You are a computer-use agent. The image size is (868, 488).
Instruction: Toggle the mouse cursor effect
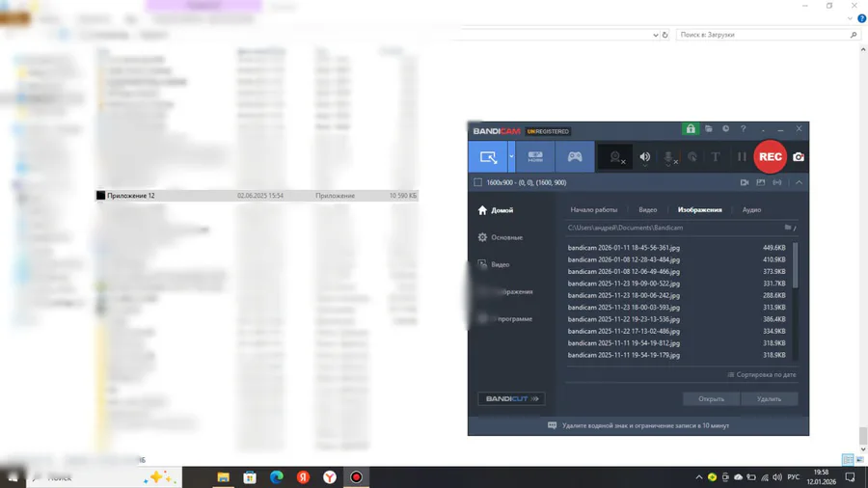(692, 157)
